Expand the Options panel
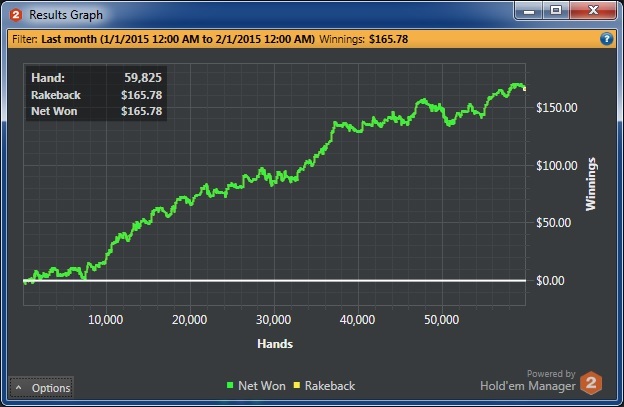Screen dimensions: 624x407 [41, 388]
